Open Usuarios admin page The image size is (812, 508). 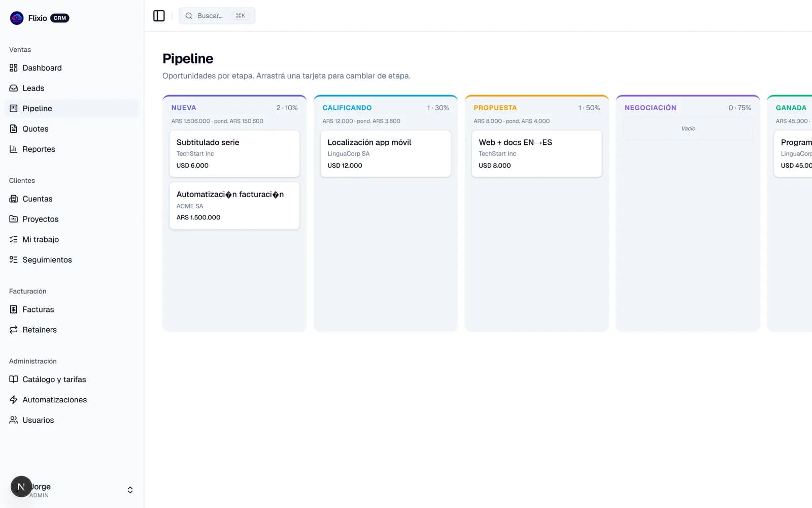tap(72, 420)
